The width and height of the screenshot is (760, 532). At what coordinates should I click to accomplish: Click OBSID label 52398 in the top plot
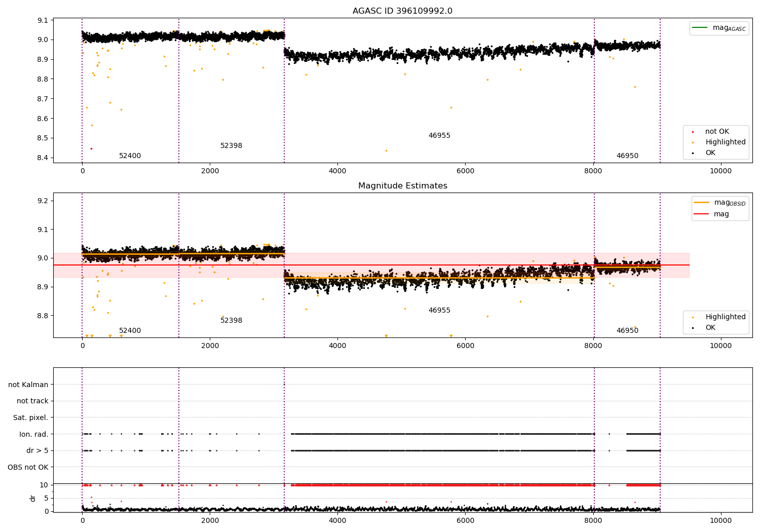click(x=231, y=146)
